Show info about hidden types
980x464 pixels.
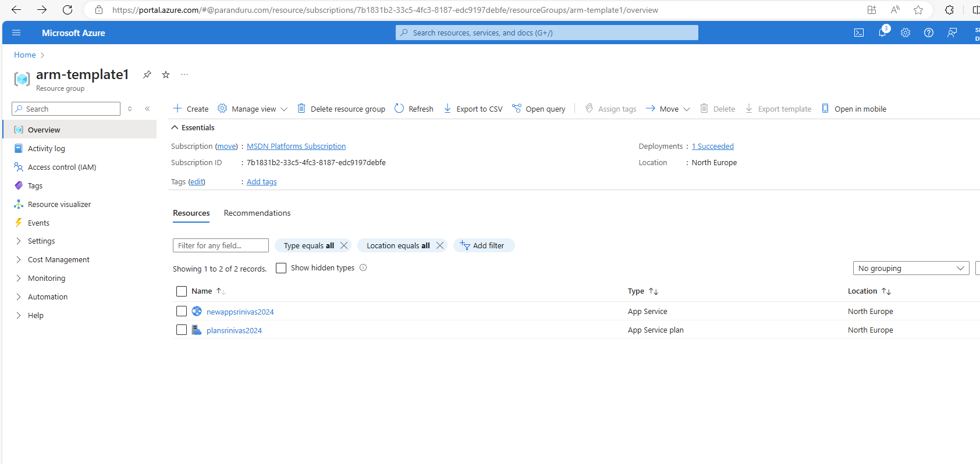pos(363,268)
